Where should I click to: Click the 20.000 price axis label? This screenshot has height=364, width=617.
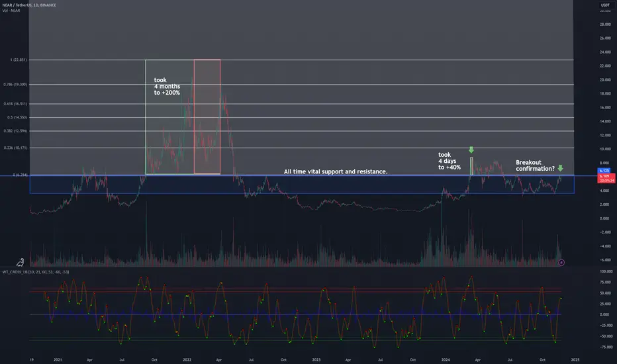coord(605,80)
